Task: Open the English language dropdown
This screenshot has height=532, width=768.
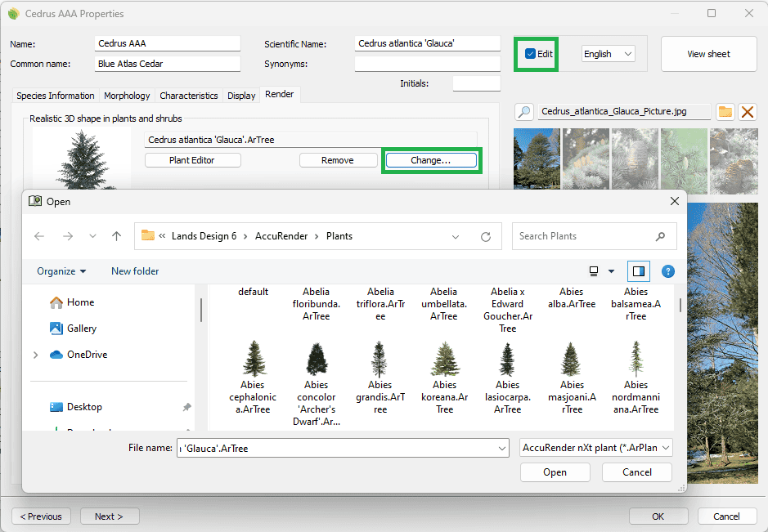Action: [x=609, y=54]
